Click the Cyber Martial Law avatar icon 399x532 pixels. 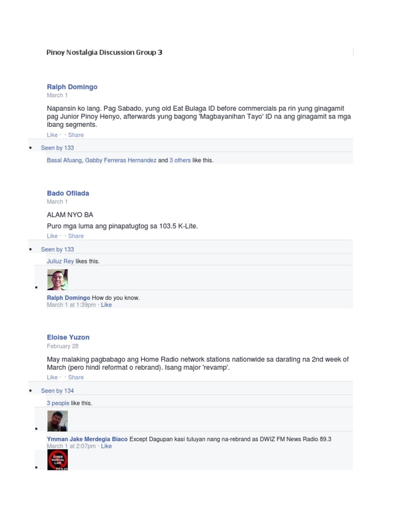(x=57, y=460)
